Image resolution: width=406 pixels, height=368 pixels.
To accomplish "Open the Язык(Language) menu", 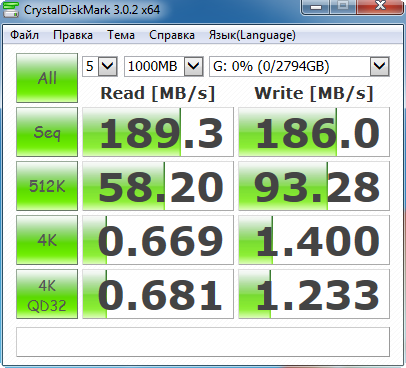I will tap(252, 35).
